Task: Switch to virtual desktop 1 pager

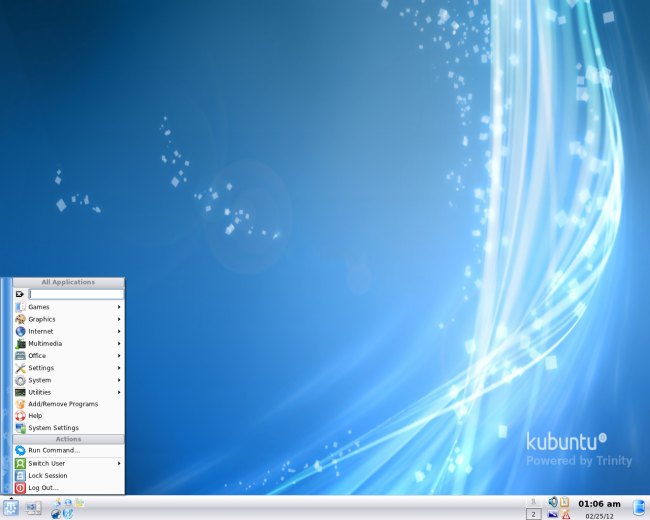Action: click(534, 502)
